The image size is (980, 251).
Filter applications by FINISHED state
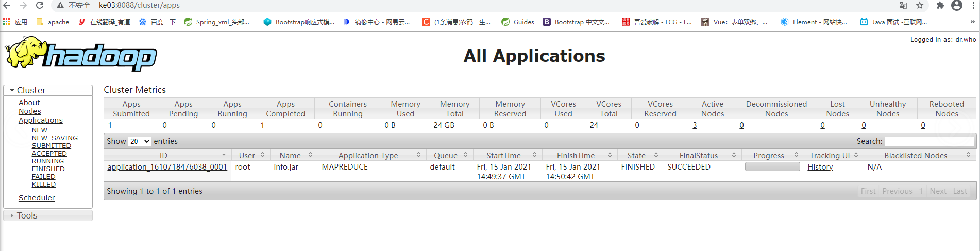(x=48, y=169)
